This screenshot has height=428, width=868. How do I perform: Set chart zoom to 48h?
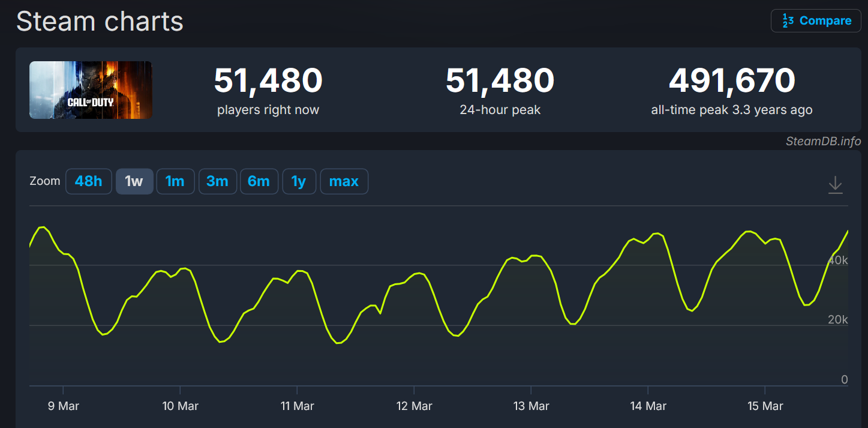(x=89, y=181)
